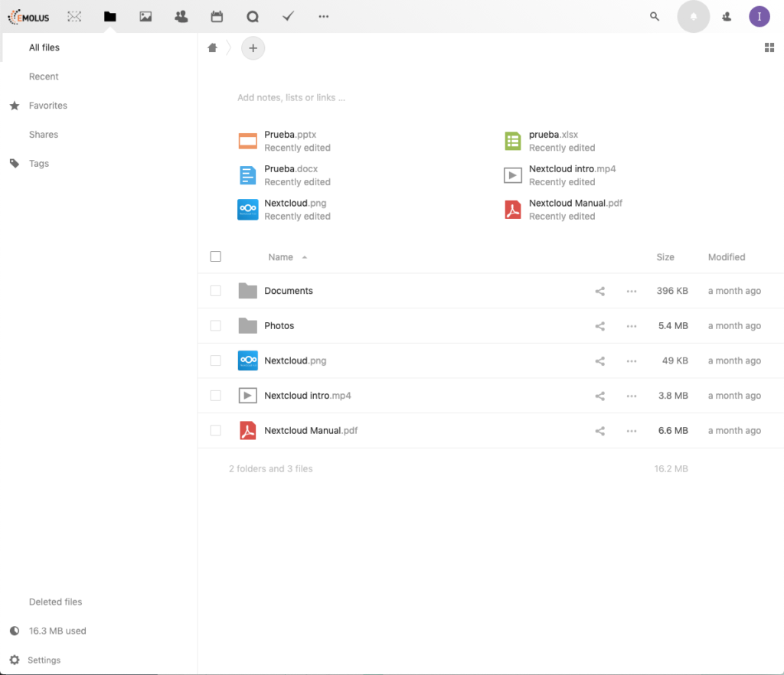Share the Nextcloud intro.mp4 file

click(600, 396)
